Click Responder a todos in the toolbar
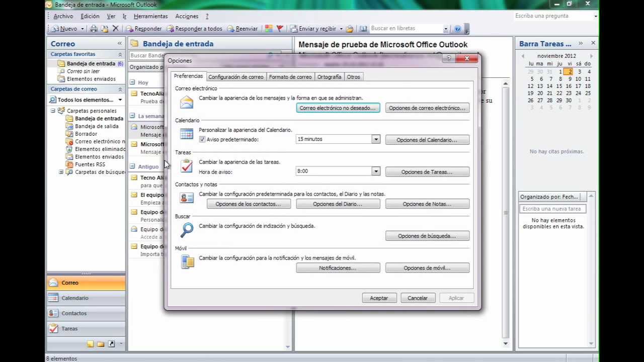 [x=194, y=29]
